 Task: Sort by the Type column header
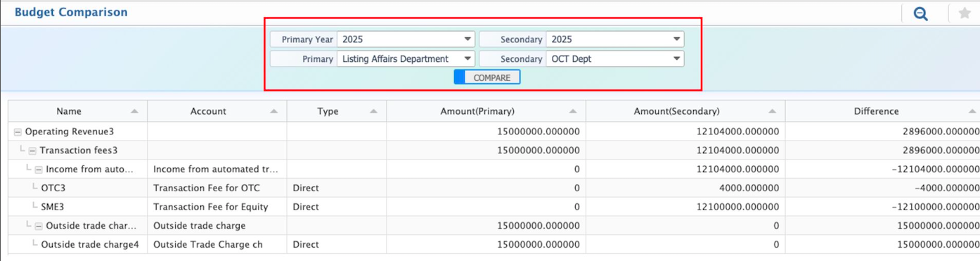(x=337, y=111)
